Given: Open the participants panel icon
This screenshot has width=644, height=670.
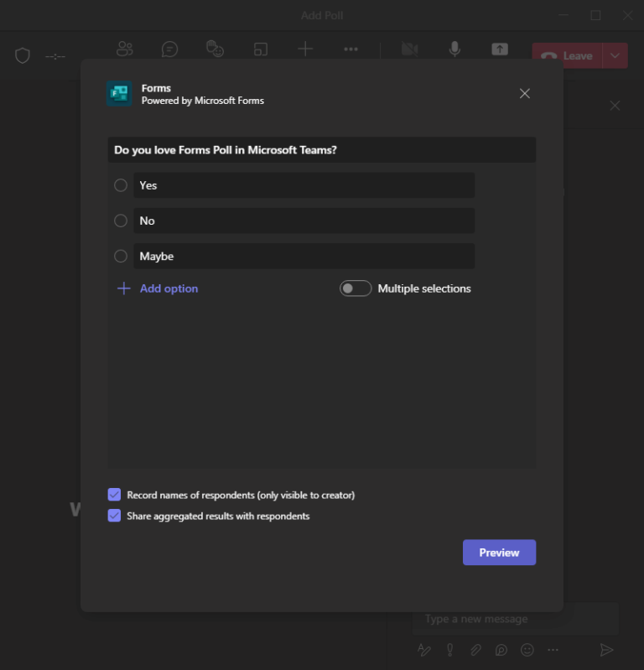Looking at the screenshot, I should pyautogui.click(x=125, y=49).
